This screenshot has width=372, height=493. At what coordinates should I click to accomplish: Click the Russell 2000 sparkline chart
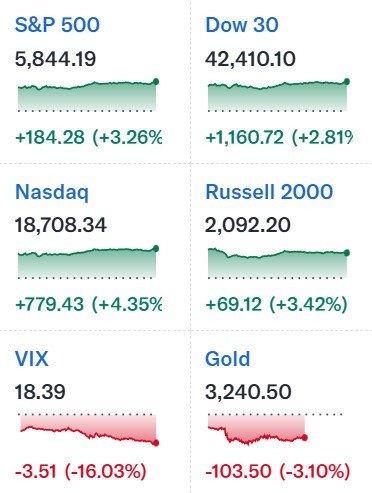tap(279, 262)
